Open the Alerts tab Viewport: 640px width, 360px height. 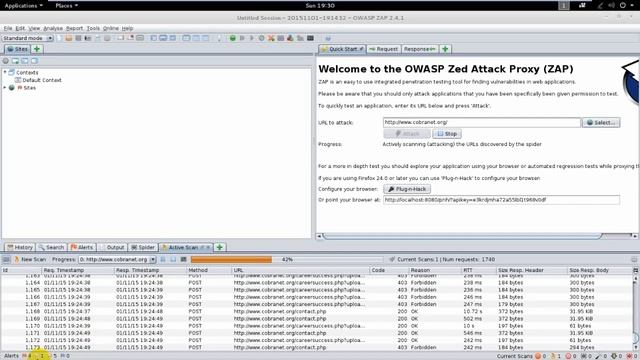tap(82, 247)
